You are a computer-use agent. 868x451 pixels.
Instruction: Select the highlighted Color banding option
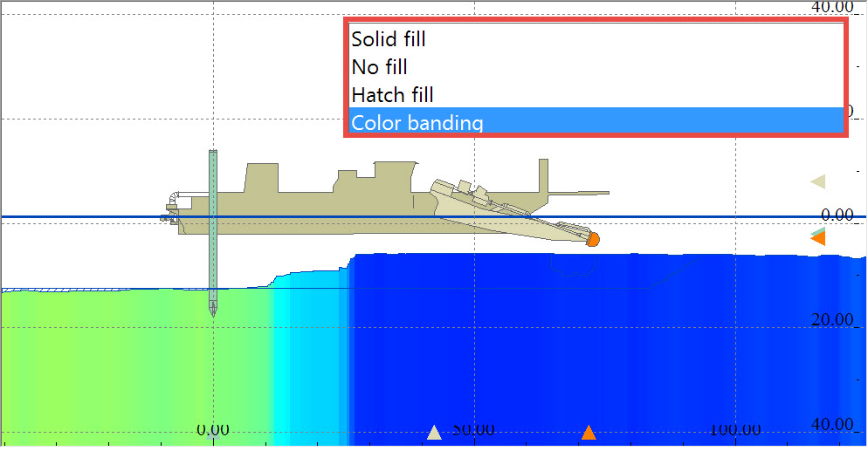click(x=596, y=120)
